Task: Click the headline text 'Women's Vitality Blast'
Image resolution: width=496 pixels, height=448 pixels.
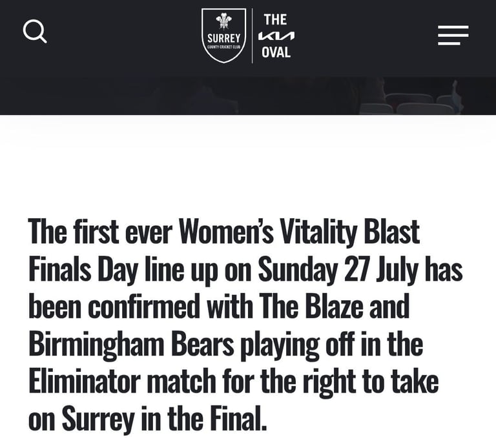Action: 299,231
